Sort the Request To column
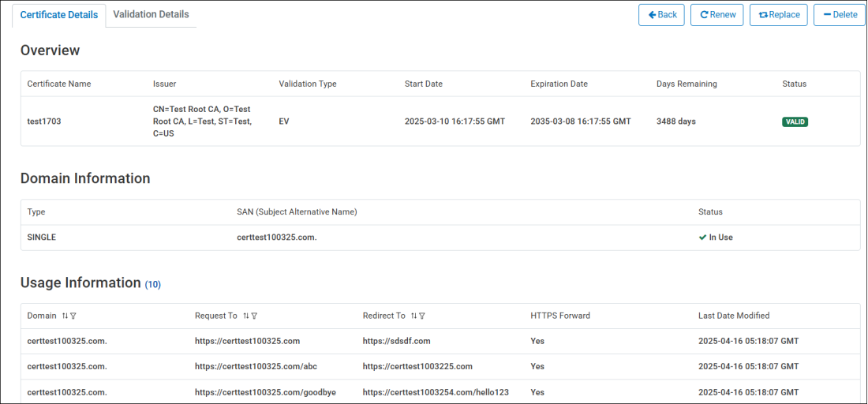The height and width of the screenshot is (404, 868). 245,316
